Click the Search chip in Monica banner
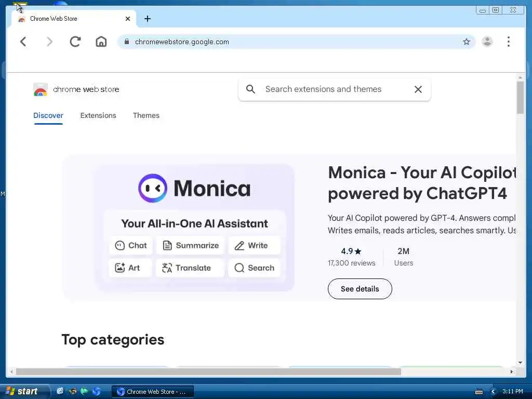Viewport: 532px width, 399px height. pos(254,268)
